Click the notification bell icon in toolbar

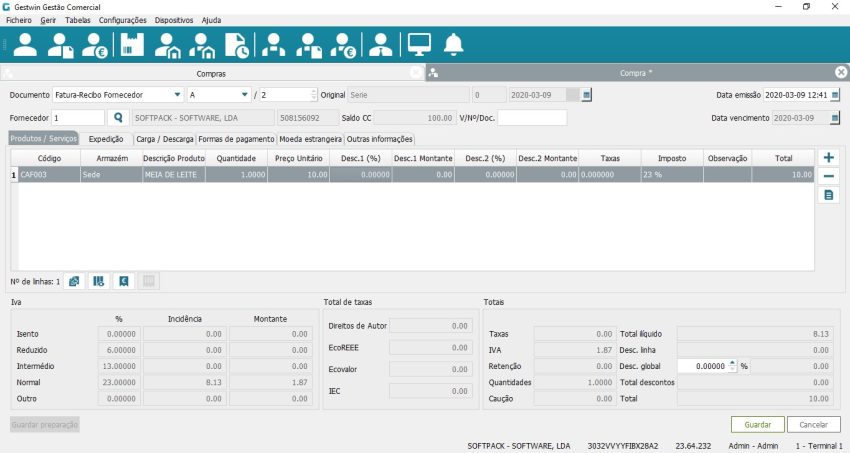pyautogui.click(x=454, y=45)
